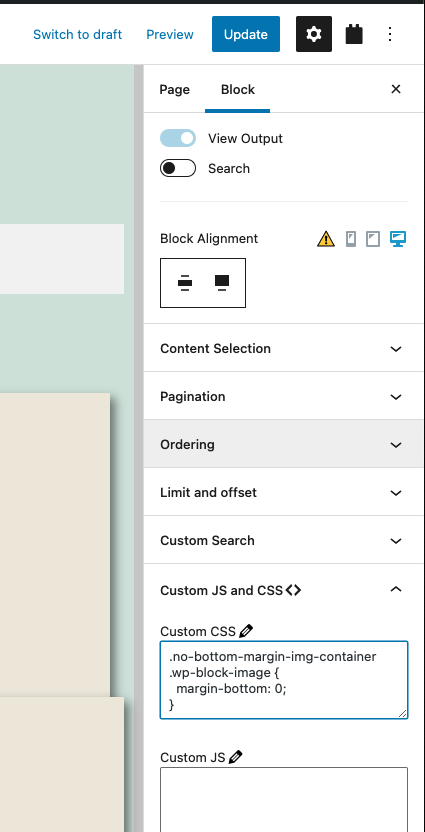
Task: Select the desktop device preview icon
Action: tap(398, 239)
